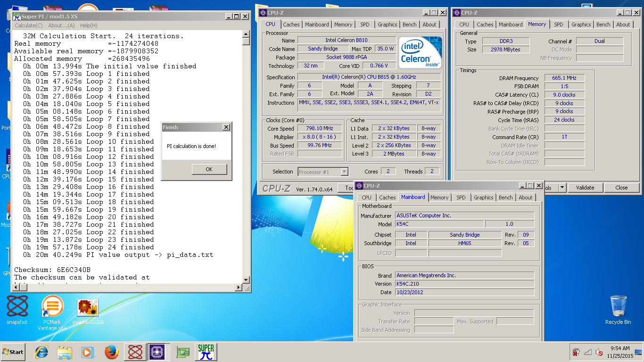Switch to Super PI in taskbar

(206, 352)
